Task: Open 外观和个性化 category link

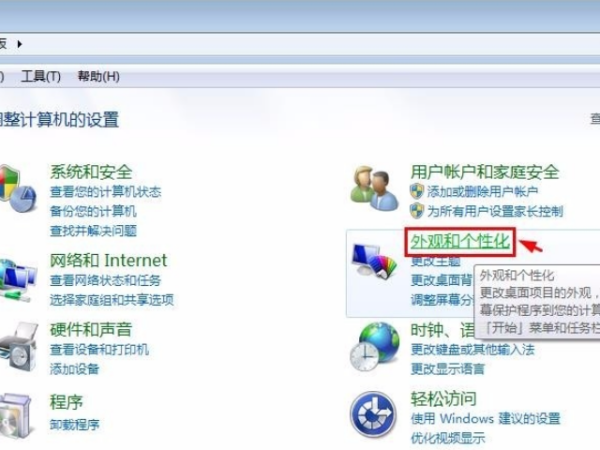Action: point(460,241)
